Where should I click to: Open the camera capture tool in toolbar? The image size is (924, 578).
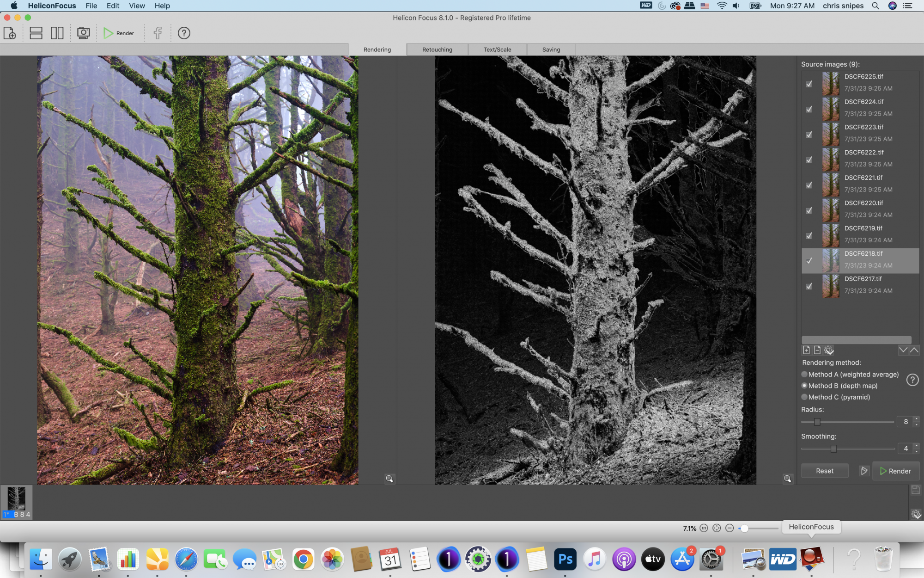(x=83, y=33)
